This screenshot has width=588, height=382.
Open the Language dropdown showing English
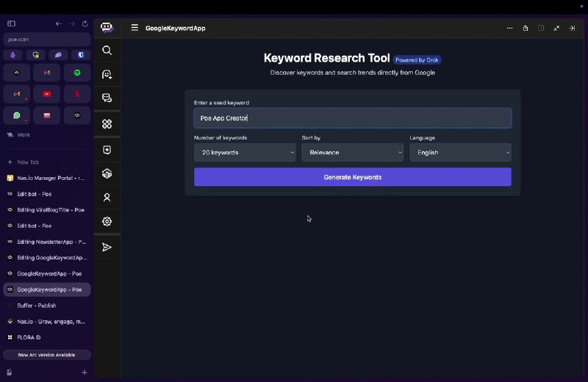[460, 153]
